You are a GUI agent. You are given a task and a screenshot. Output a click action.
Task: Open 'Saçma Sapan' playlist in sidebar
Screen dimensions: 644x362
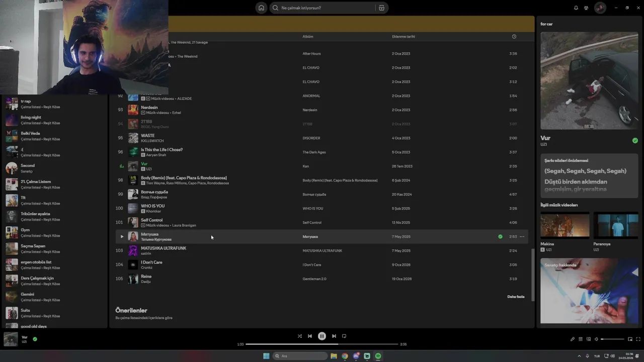click(x=54, y=249)
